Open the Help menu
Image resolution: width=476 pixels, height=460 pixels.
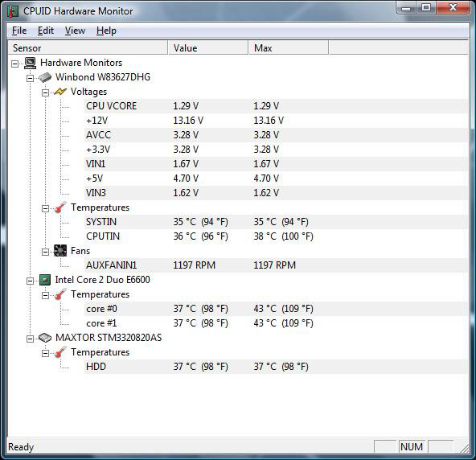[106, 31]
